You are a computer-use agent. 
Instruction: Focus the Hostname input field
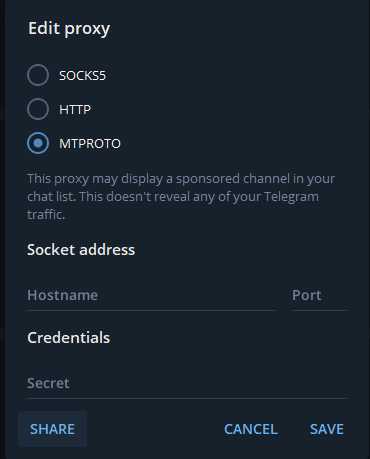(151, 295)
